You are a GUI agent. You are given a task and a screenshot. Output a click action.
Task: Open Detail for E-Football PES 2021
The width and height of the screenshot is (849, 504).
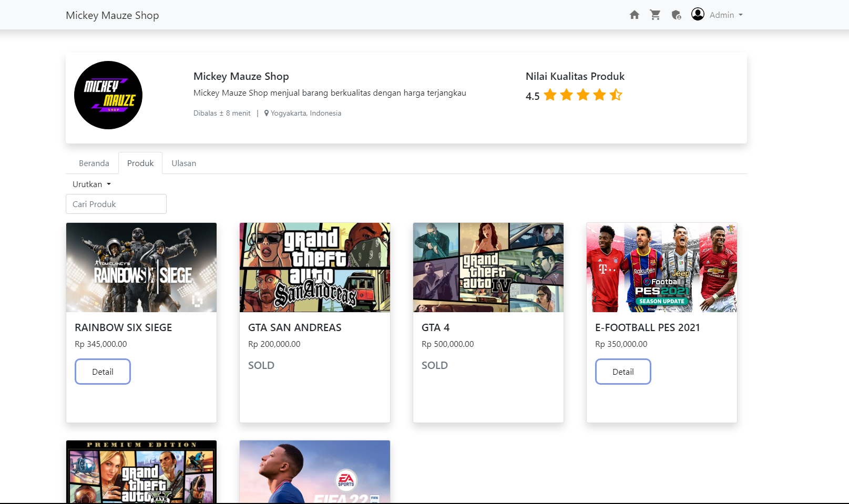[x=623, y=372]
